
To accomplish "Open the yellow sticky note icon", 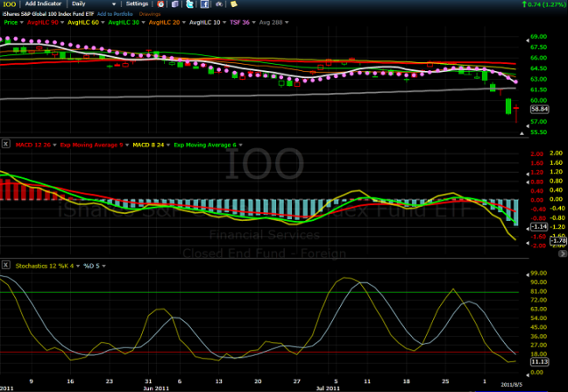I will click(x=233, y=4).
